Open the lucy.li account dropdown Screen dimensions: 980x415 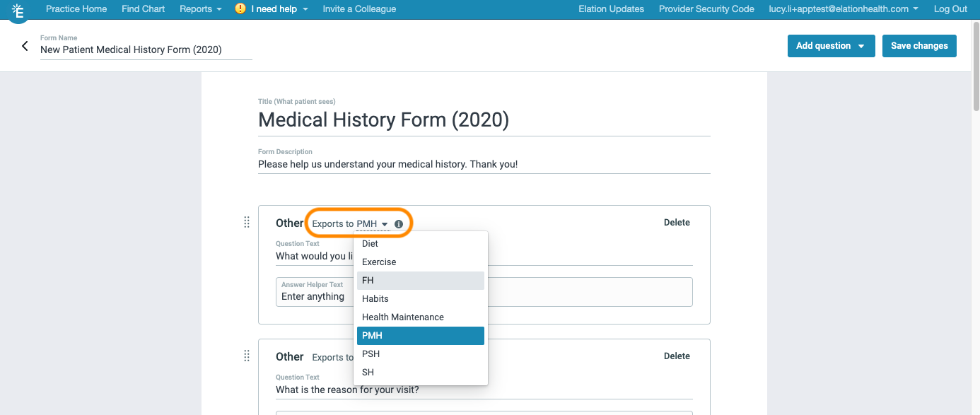tap(841, 8)
